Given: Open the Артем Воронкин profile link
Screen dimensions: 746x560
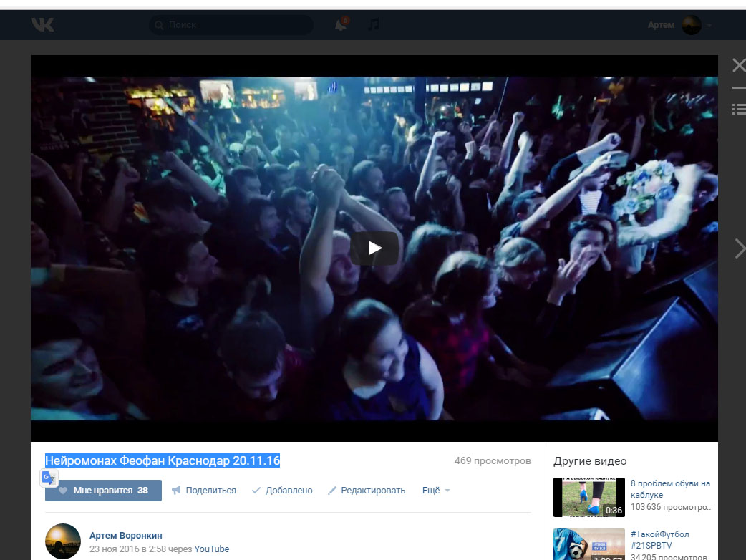Looking at the screenshot, I should click(x=125, y=535).
